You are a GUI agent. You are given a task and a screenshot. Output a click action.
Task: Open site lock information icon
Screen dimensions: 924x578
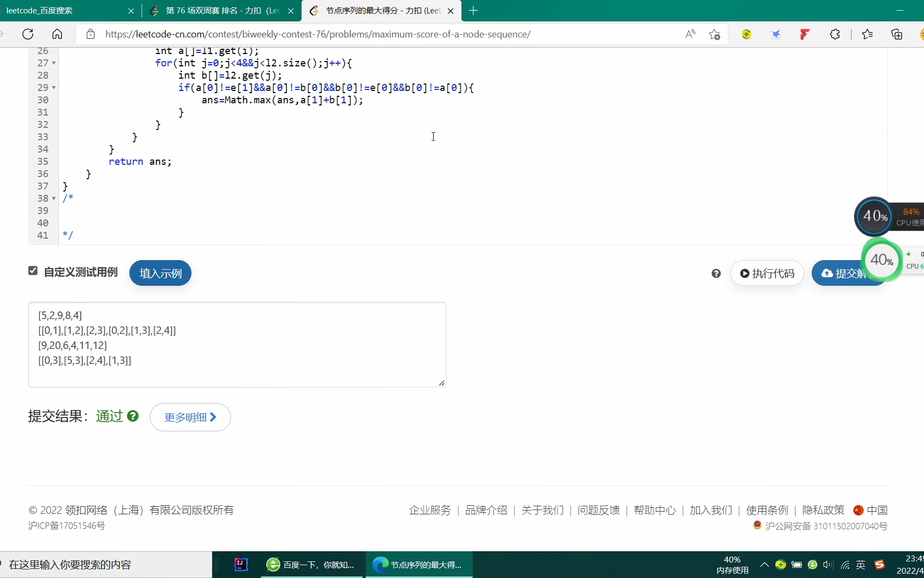click(91, 34)
